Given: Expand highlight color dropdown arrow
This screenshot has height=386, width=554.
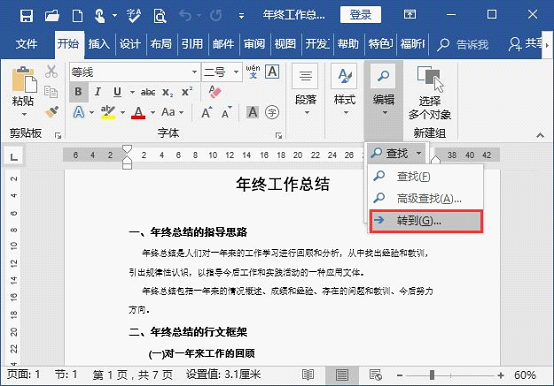Looking at the screenshot, I should tap(123, 113).
